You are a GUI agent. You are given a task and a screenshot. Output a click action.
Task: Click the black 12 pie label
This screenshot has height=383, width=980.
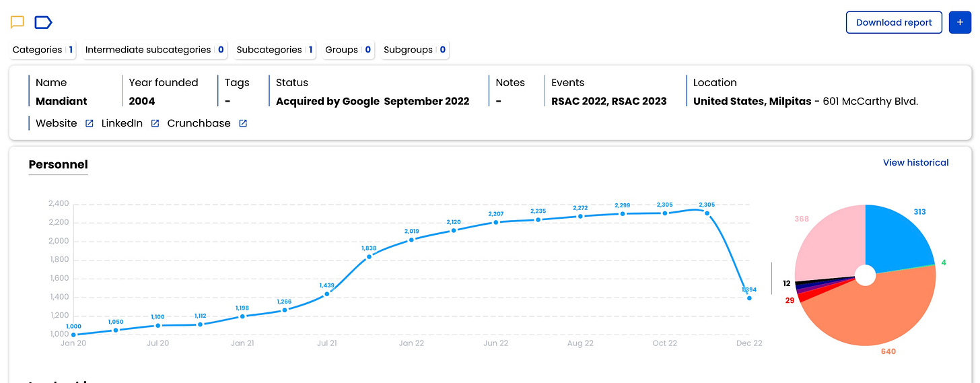(787, 283)
